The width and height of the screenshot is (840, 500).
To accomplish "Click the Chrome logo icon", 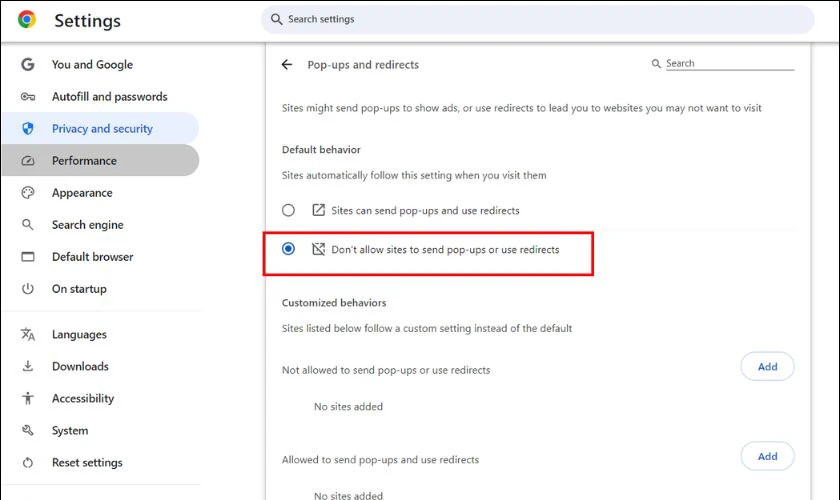I will coord(27,19).
